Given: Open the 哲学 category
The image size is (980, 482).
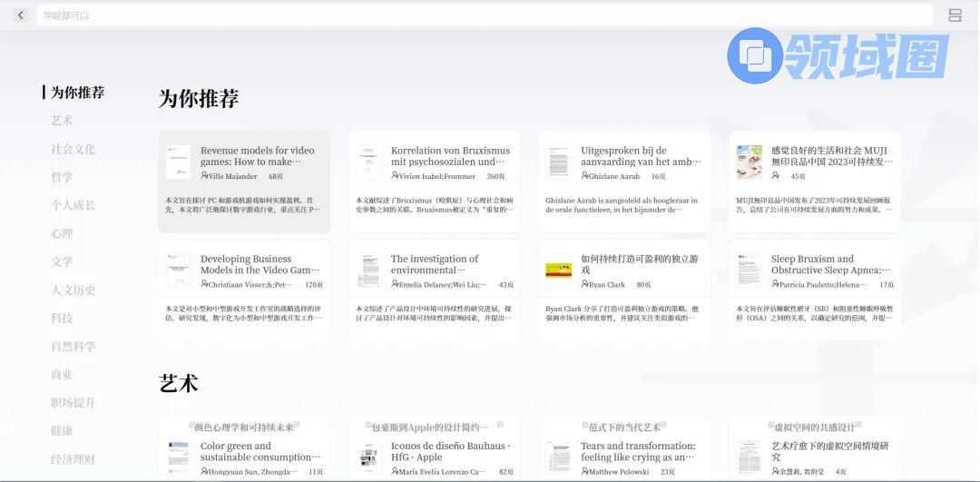Looking at the screenshot, I should (x=62, y=177).
